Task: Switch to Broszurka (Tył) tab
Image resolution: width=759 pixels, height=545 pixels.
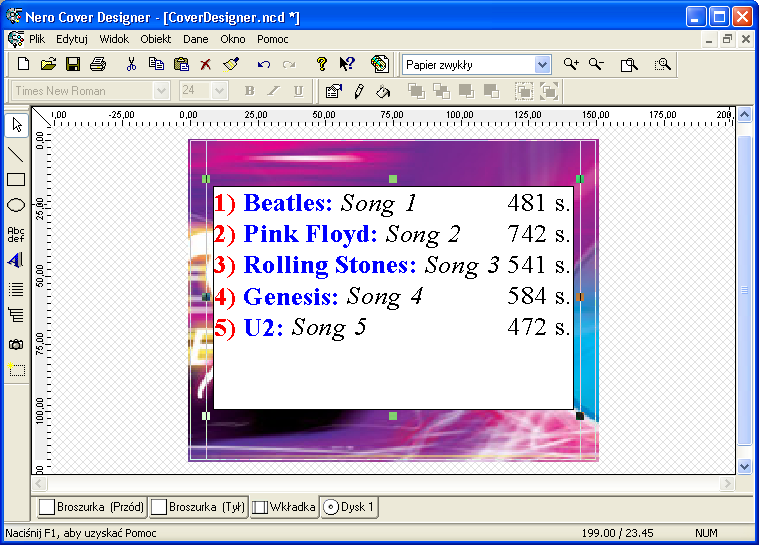Action: coord(198,507)
